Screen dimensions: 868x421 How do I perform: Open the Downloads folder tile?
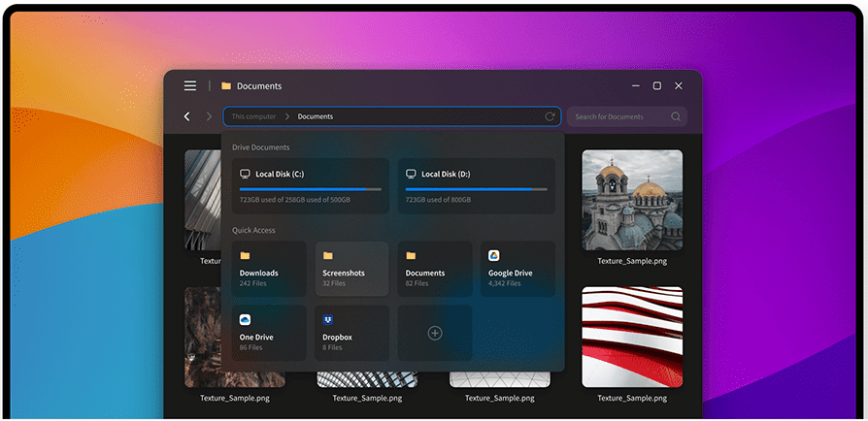coord(269,269)
